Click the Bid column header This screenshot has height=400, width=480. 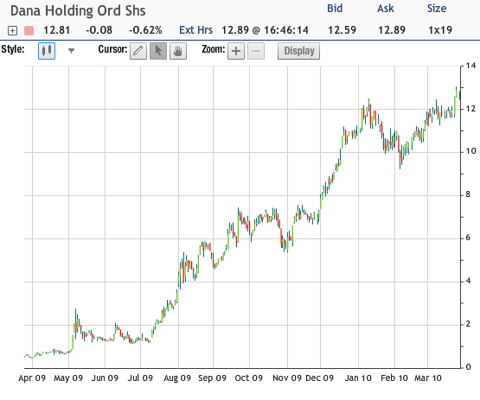tap(335, 8)
